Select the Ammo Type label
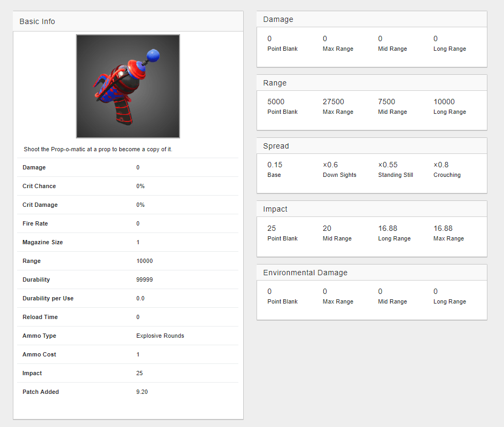504x427 pixels. pos(39,336)
